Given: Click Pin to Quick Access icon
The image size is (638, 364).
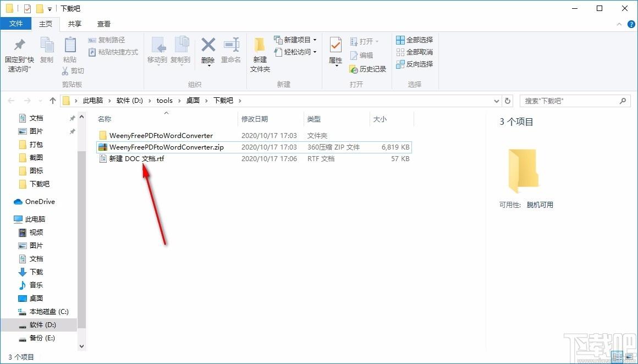Looking at the screenshot, I should (x=19, y=45).
